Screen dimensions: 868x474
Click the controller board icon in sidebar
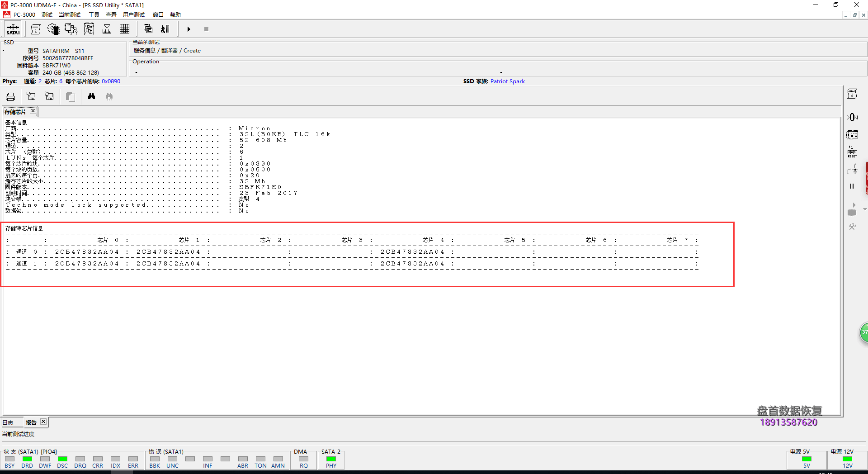[852, 135]
